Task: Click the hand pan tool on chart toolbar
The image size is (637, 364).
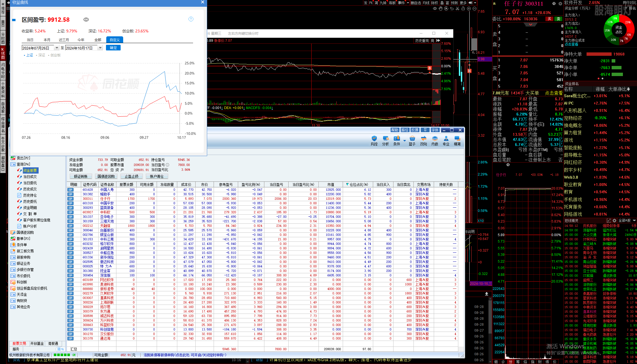Action: pyautogui.click(x=441, y=8)
